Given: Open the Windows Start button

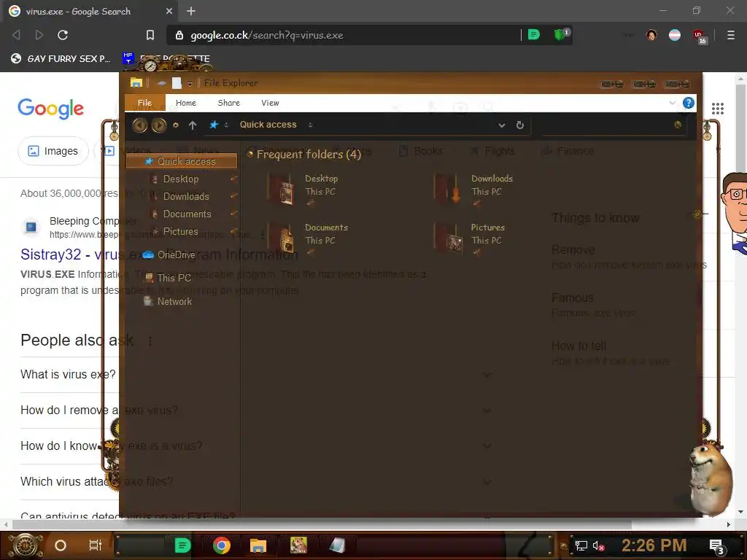Looking at the screenshot, I should (x=26, y=545).
